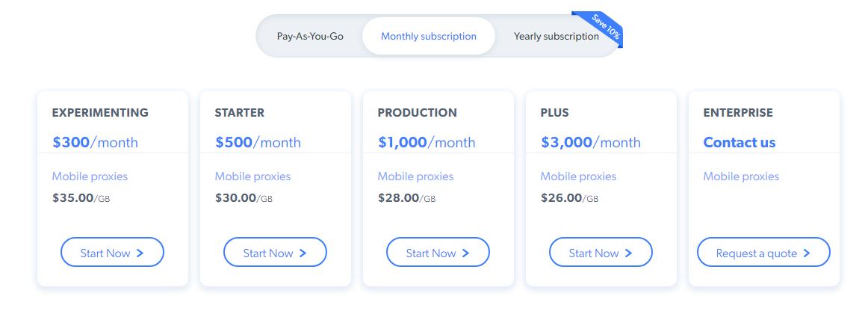Click Mobile proxies in Starter card
Image resolution: width=868 pixels, height=323 pixels.
pyautogui.click(x=252, y=176)
